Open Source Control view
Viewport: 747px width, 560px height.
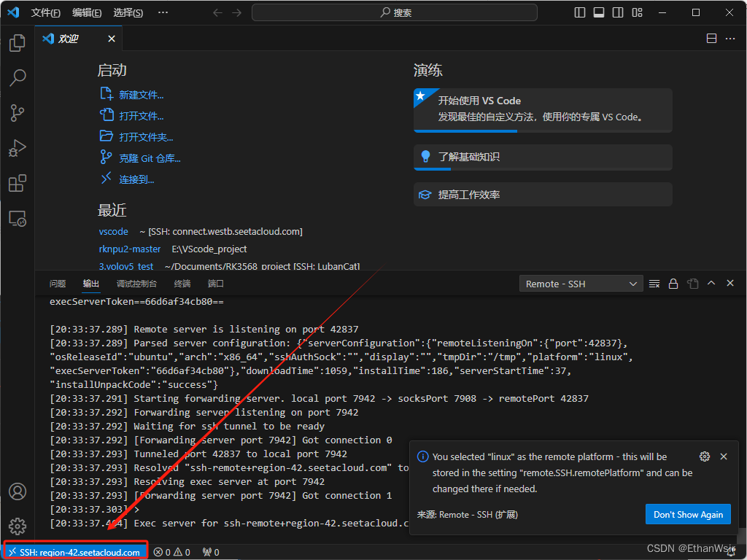tap(18, 113)
